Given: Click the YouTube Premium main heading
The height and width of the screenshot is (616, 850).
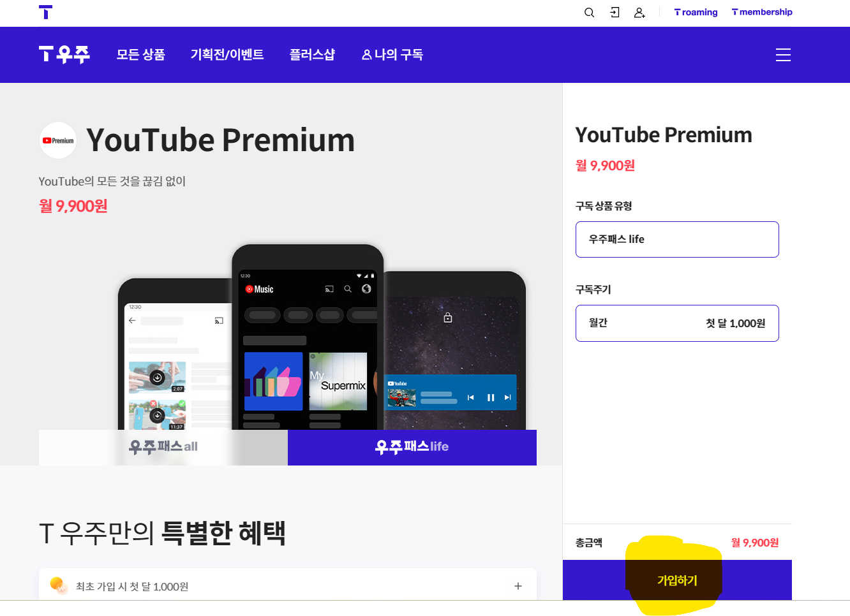Looking at the screenshot, I should pyautogui.click(x=220, y=140).
